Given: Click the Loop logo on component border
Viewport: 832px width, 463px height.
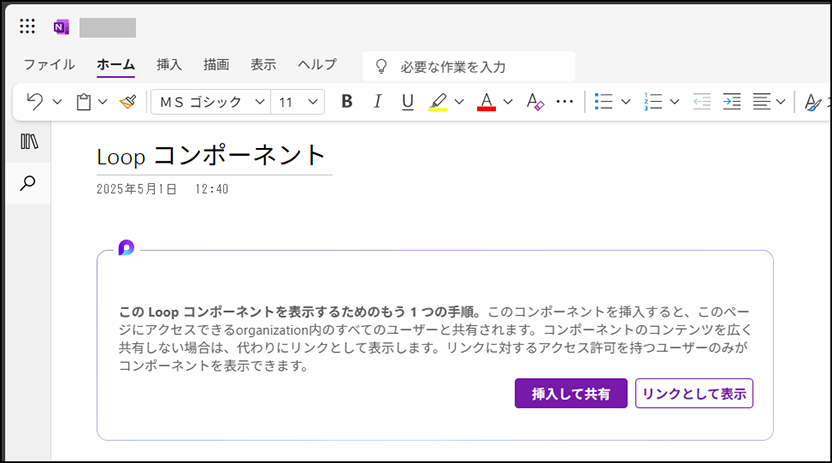Looking at the screenshot, I should (x=126, y=248).
